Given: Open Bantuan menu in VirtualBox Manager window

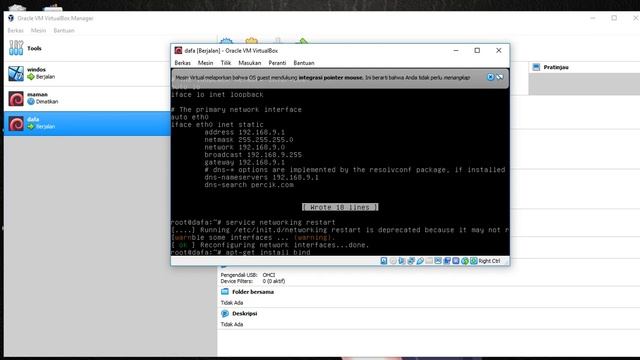Looking at the screenshot, I should (x=64, y=31).
